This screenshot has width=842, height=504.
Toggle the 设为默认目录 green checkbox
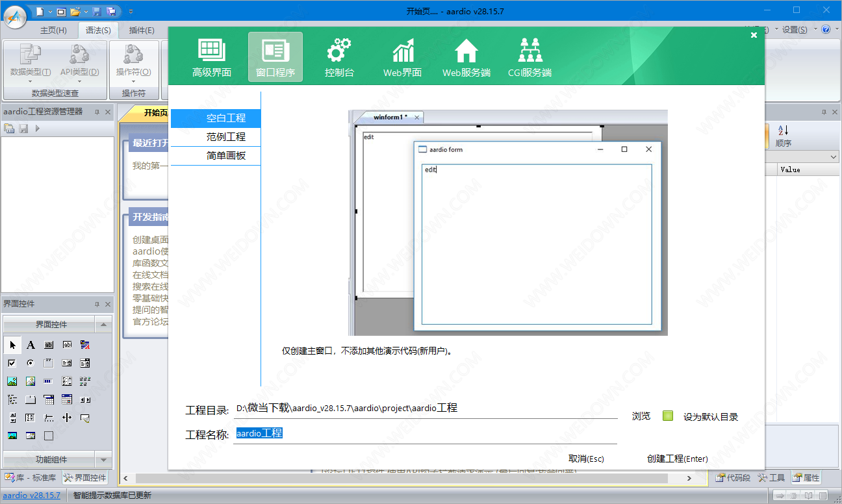pyautogui.click(x=668, y=416)
